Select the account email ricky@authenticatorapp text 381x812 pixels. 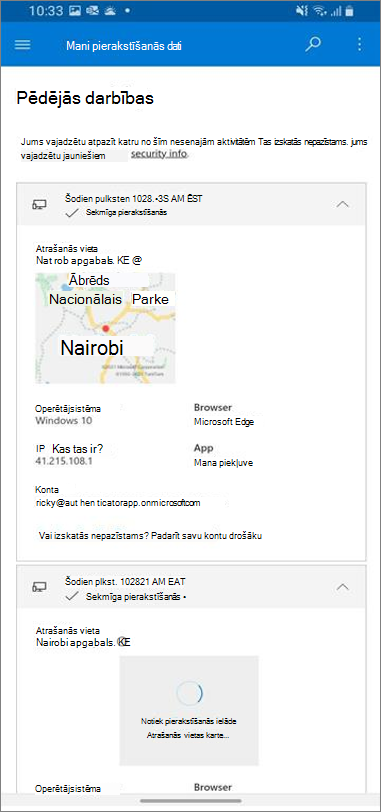pos(118,502)
